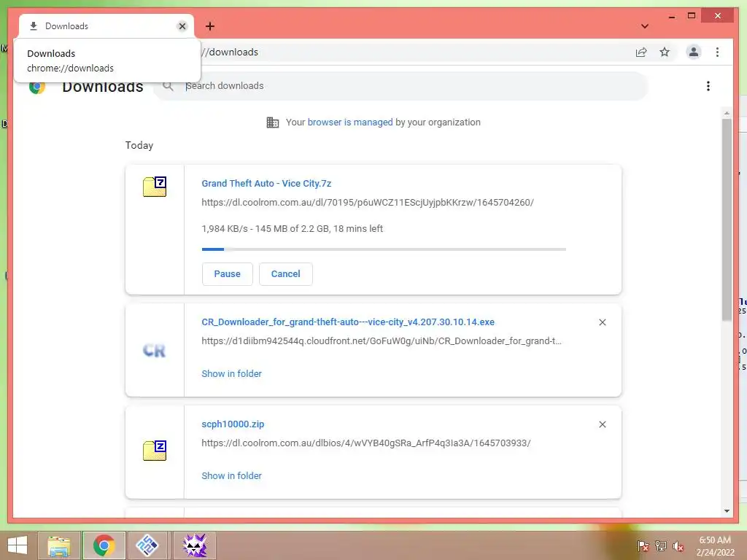Open Chrome's three-dot menu
Image resolution: width=747 pixels, height=560 pixels.
click(718, 52)
